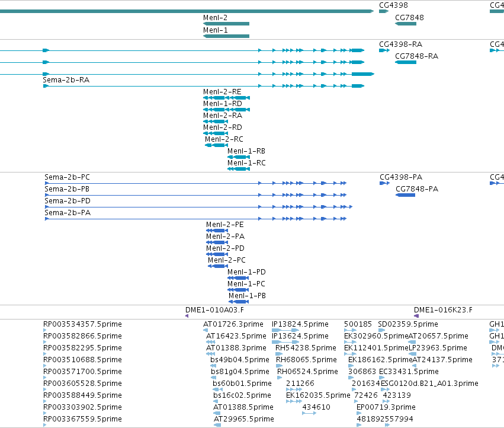Select the Menl-1-RD transcript
The height and width of the screenshot is (428, 504).
point(226,110)
